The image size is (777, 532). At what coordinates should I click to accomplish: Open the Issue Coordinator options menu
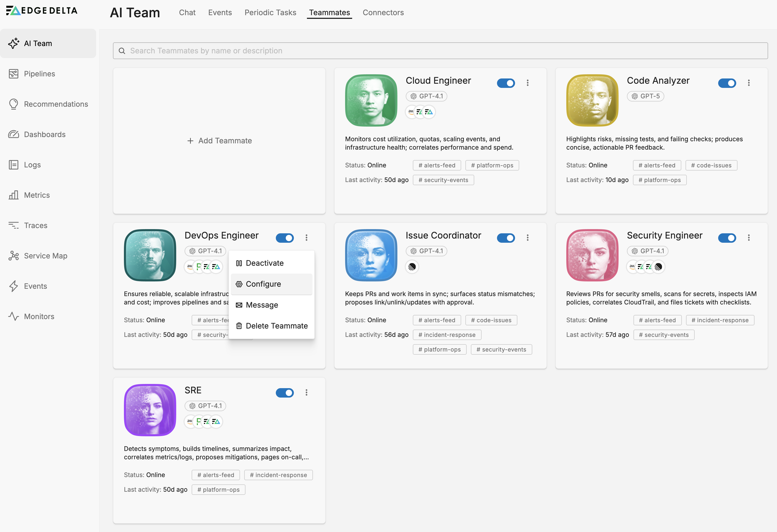(x=527, y=238)
